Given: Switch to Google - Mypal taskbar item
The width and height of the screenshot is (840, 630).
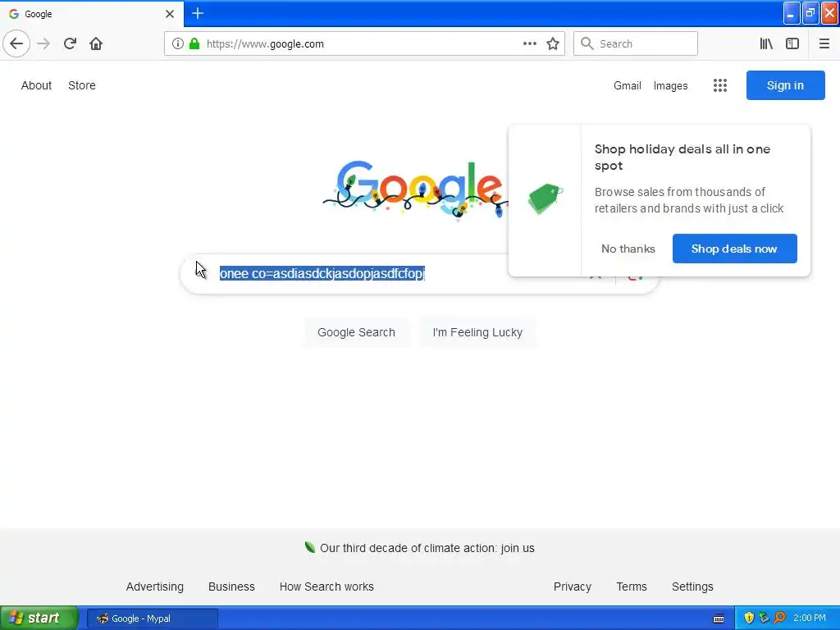Looking at the screenshot, I should tap(153, 619).
